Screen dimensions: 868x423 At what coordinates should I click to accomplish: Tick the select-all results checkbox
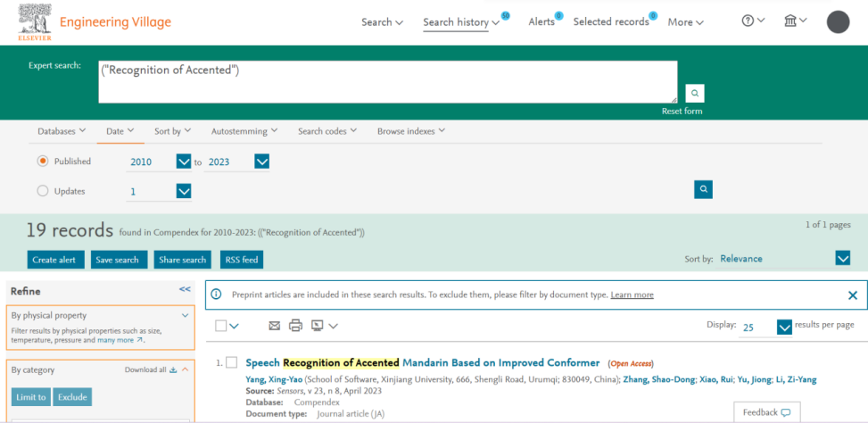pyautogui.click(x=221, y=326)
